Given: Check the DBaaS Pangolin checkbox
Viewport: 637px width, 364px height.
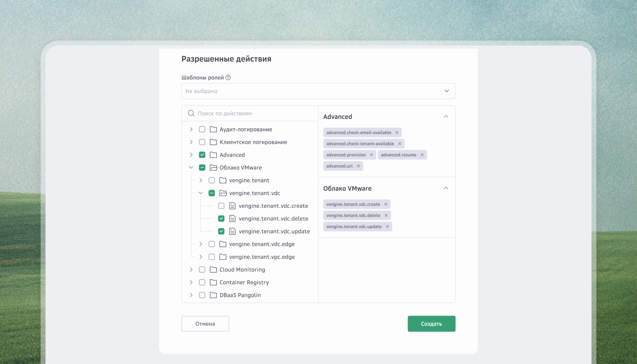Looking at the screenshot, I should [x=202, y=295].
